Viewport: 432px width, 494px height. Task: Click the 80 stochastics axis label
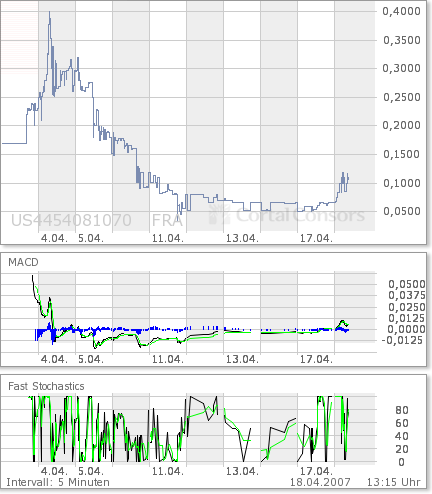(x=402, y=410)
